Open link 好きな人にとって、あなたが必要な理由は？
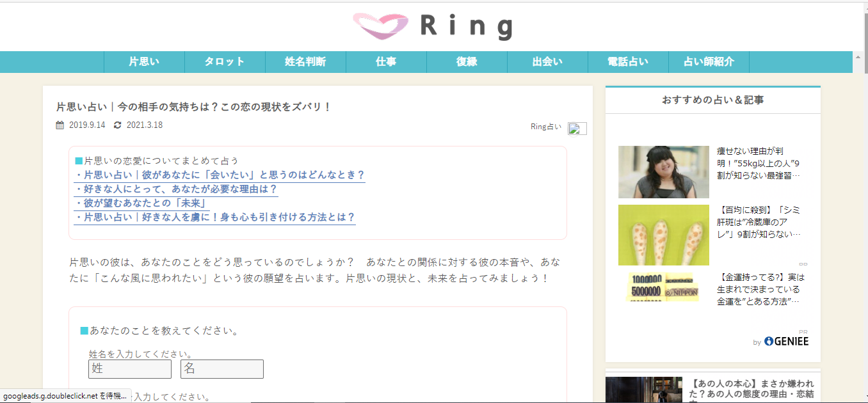The image size is (868, 403). 176,189
